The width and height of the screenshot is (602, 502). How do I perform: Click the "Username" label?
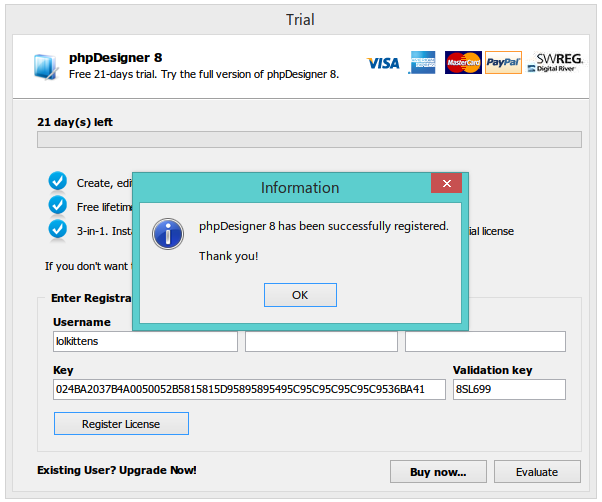[x=82, y=322]
